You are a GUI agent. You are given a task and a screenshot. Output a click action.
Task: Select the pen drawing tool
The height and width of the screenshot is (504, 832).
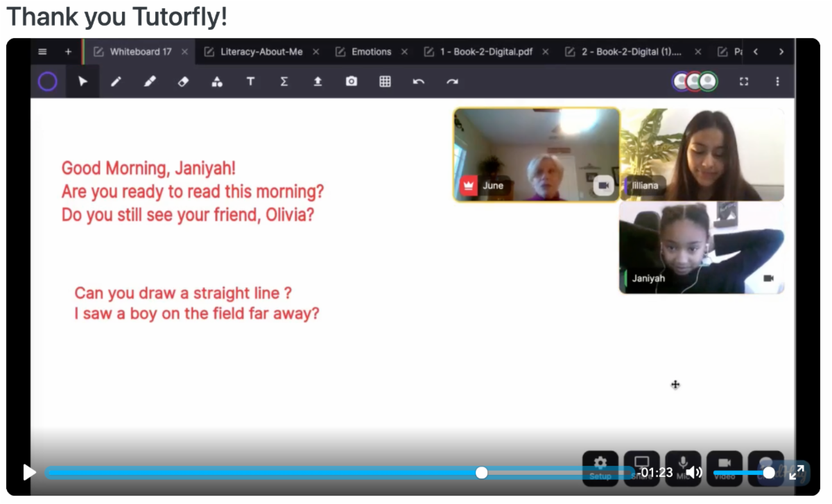point(116,82)
